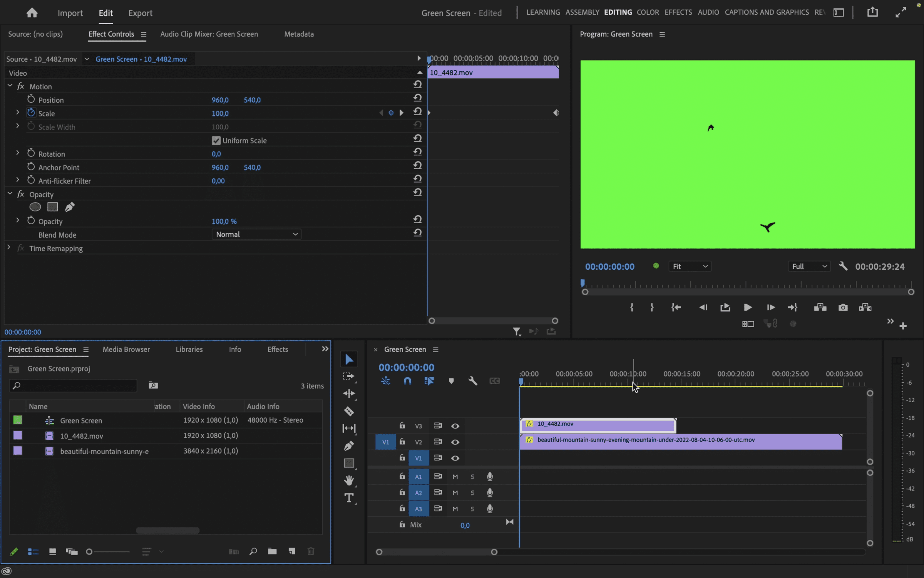Viewport: 924px width, 578px height.
Task: Expand the Anti-flicker Filter property
Action: point(17,180)
